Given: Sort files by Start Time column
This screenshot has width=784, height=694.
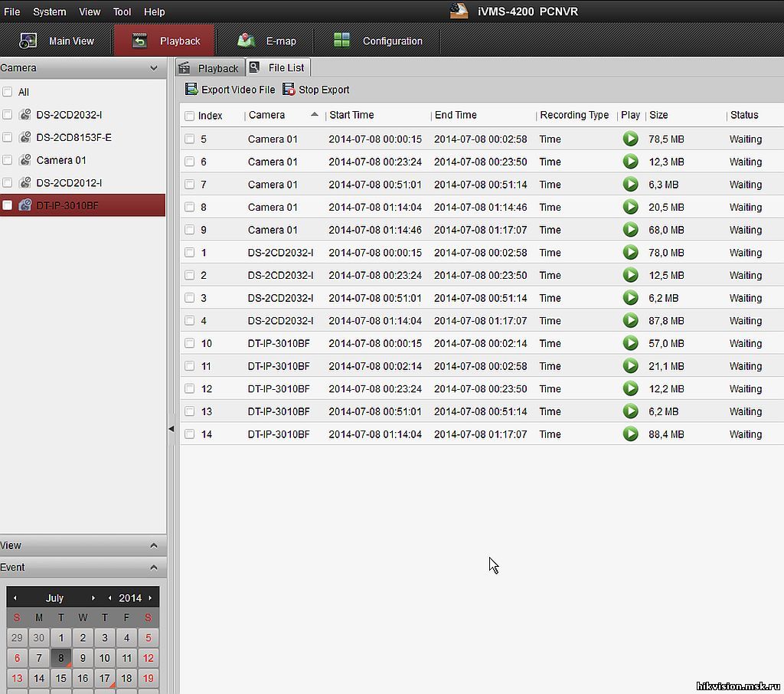Looking at the screenshot, I should tap(351, 115).
